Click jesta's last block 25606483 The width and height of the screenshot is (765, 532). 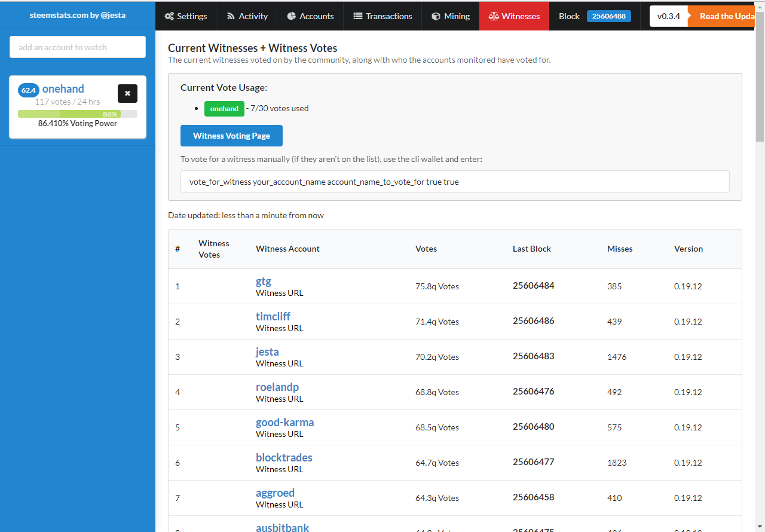point(534,356)
